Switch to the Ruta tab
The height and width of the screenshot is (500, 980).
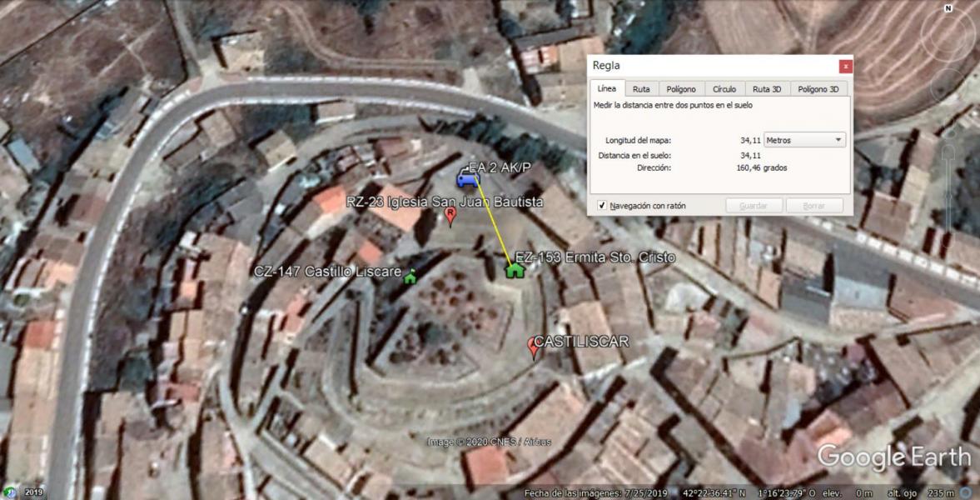click(641, 89)
